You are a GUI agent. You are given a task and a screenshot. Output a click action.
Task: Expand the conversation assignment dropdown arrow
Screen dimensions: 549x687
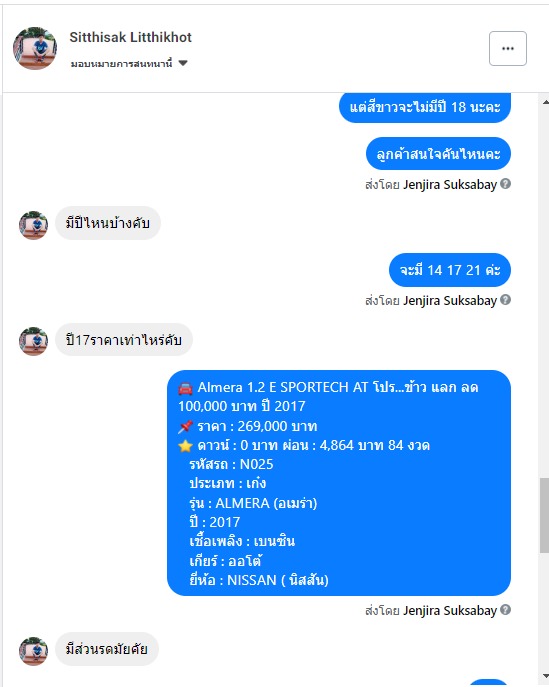[183, 63]
